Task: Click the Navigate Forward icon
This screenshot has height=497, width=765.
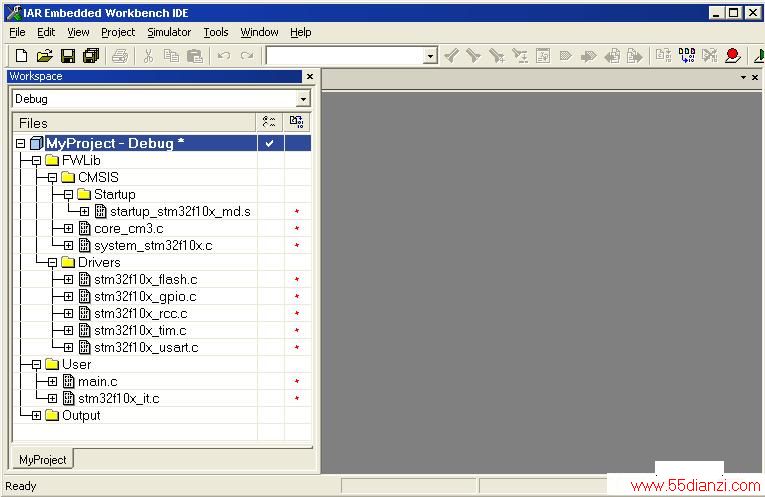Action: 634,56
